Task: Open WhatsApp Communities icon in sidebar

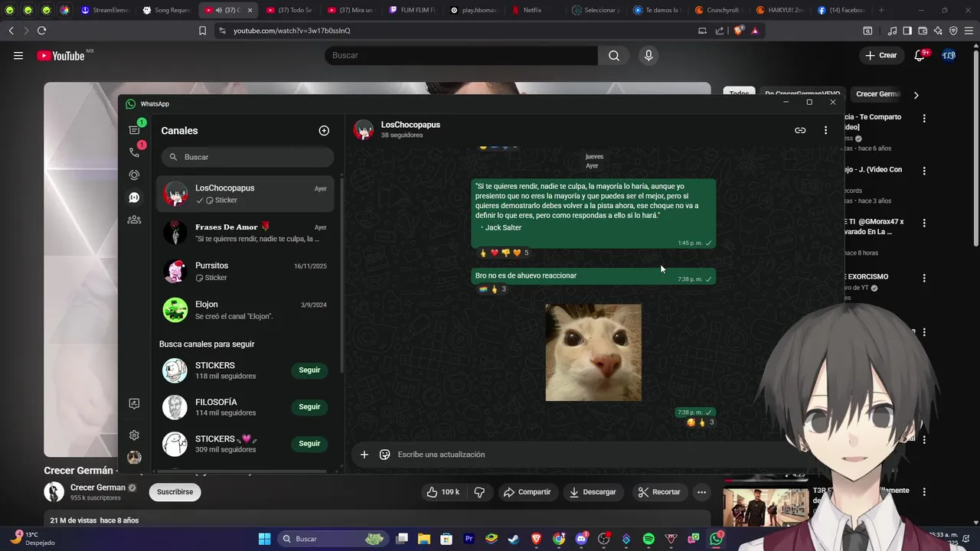Action: 134,220
